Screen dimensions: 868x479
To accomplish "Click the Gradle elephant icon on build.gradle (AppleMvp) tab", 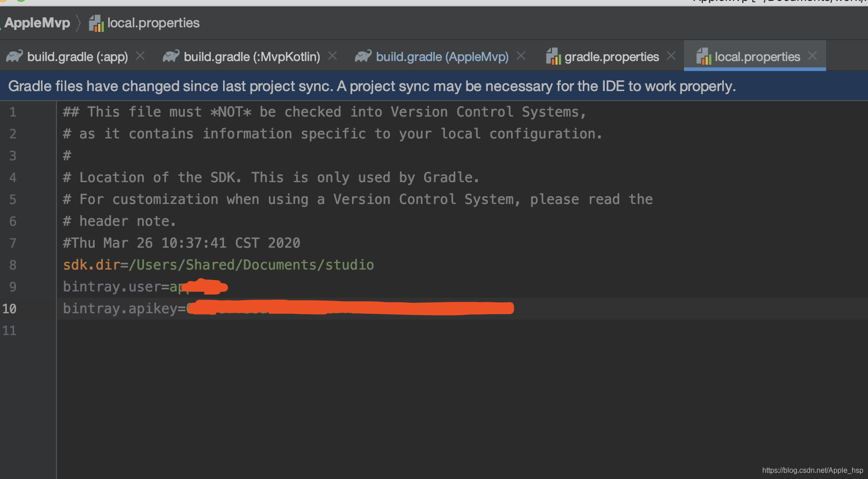I will [363, 56].
